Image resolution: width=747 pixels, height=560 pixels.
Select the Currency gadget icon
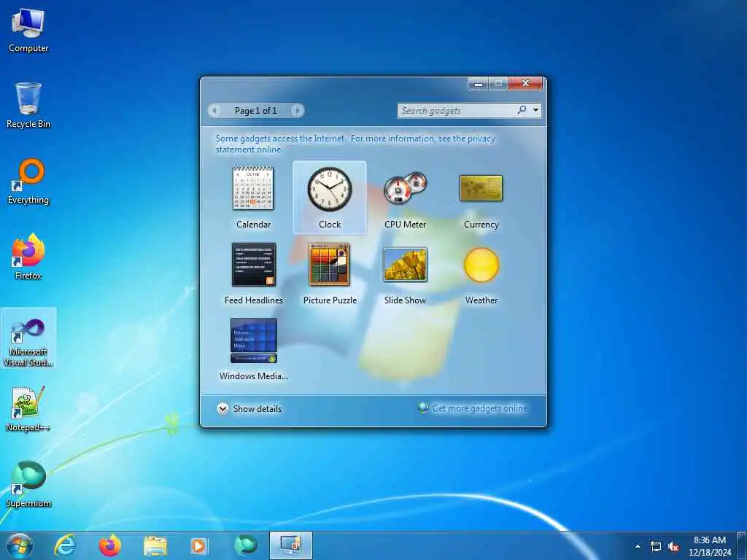click(481, 188)
